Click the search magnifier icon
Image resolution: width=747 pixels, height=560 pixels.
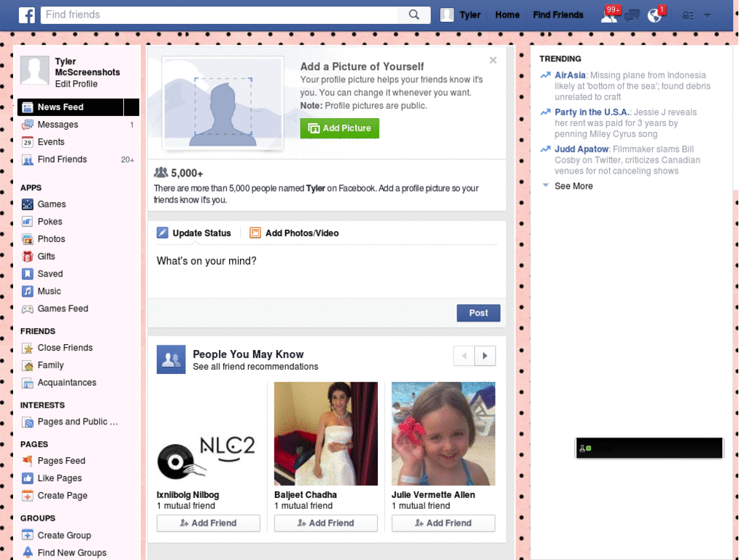414,15
